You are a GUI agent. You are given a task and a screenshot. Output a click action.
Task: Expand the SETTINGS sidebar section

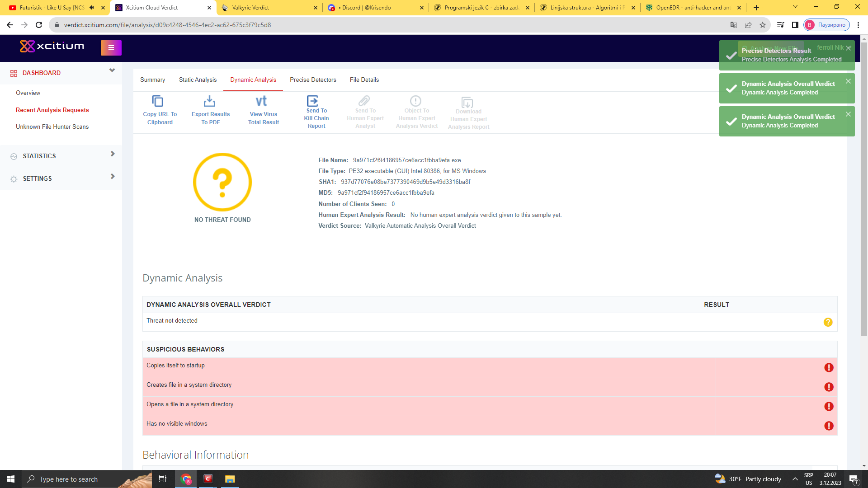click(113, 177)
